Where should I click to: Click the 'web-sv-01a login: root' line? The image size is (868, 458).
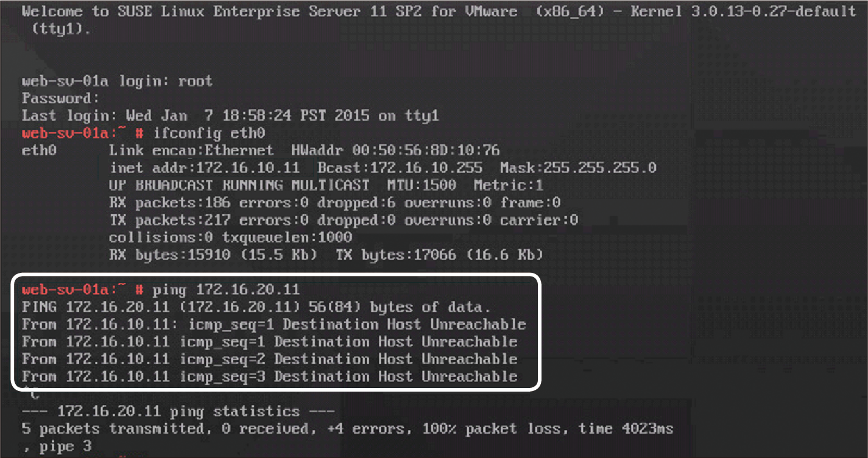coord(117,80)
